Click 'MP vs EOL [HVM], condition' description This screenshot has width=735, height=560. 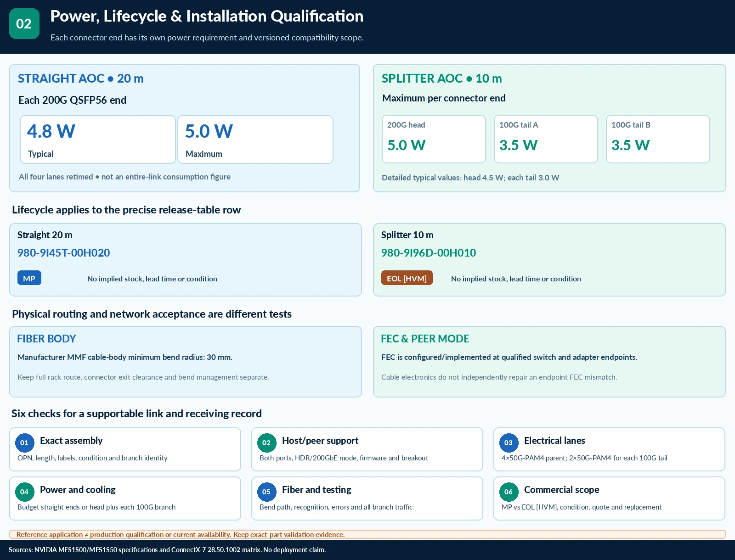click(582, 507)
